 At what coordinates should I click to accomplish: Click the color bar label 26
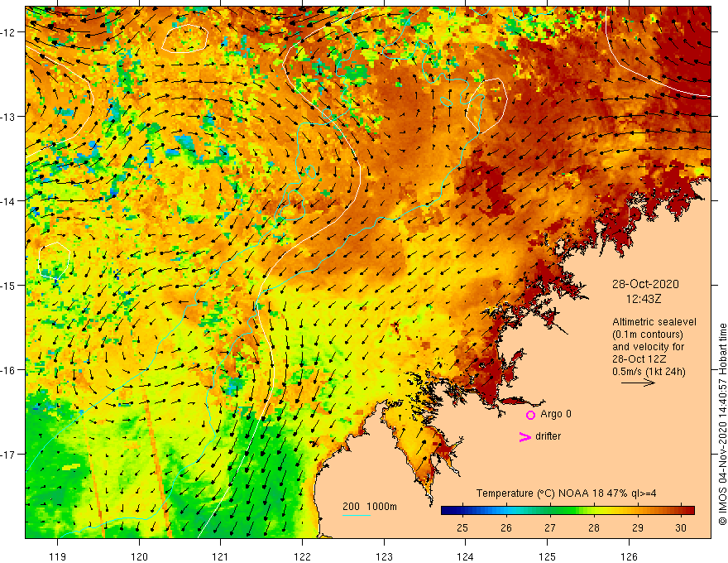506,527
